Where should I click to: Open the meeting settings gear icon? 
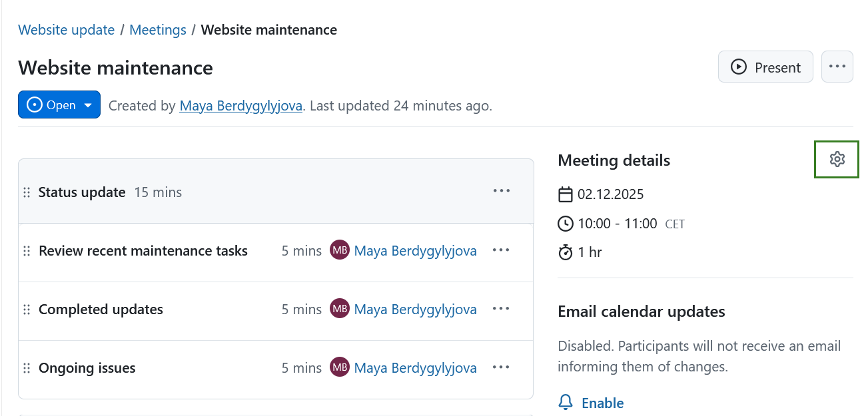[836, 159]
